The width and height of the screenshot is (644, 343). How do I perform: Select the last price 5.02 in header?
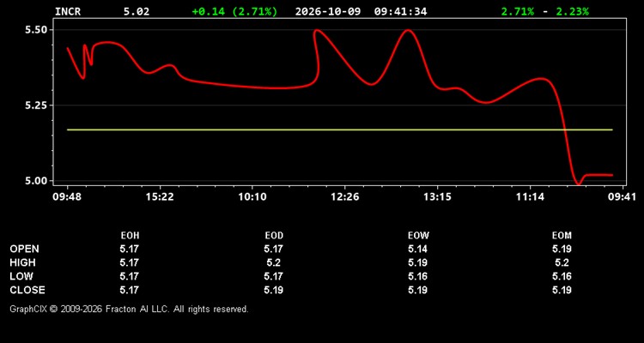[137, 11]
